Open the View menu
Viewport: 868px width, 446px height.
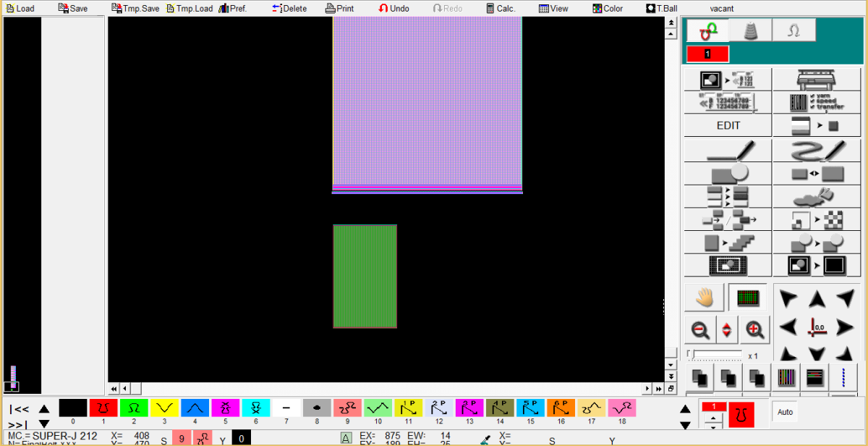(553, 9)
